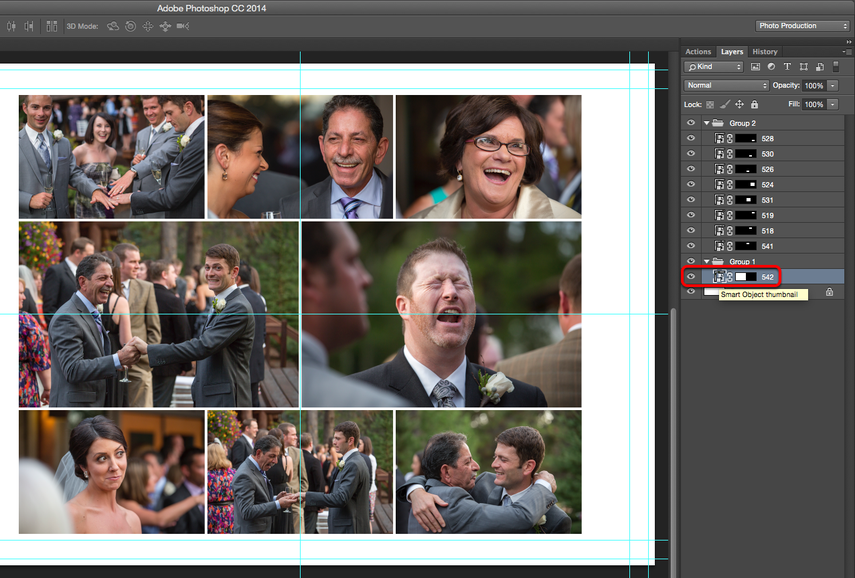The image size is (855, 578).
Task: Toggle the layer filtering on/off switch
Action: pyautogui.click(x=836, y=67)
